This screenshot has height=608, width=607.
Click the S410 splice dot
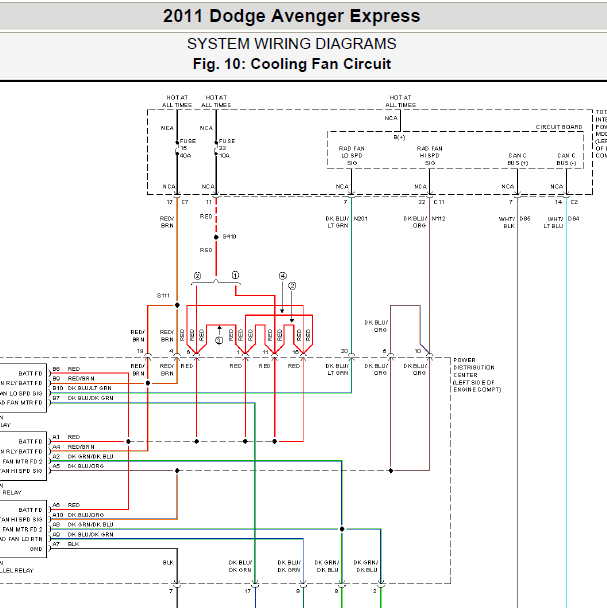point(216,237)
